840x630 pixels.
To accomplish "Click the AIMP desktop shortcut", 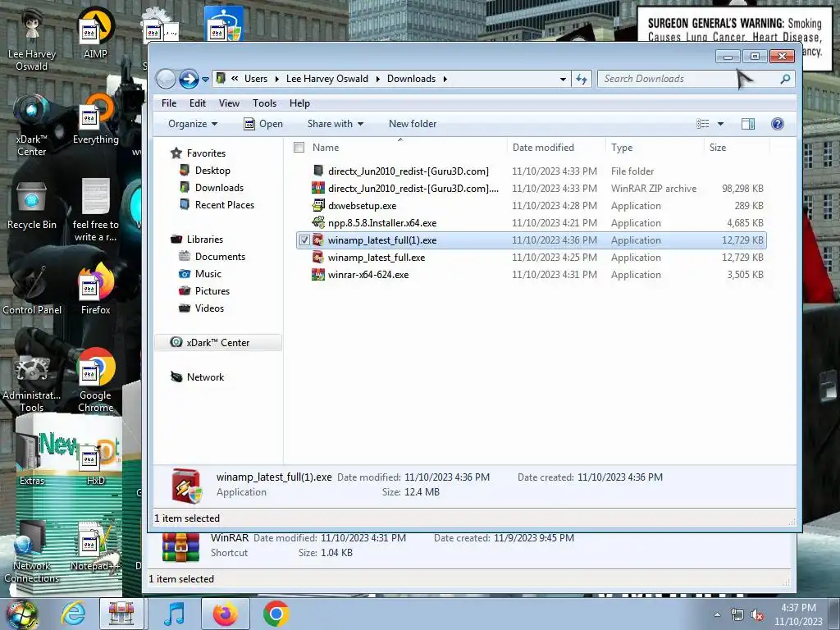I will (x=95, y=33).
